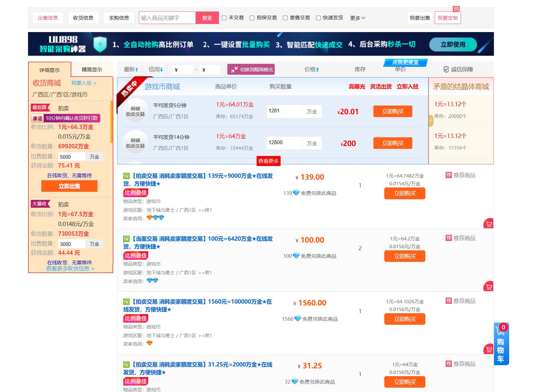549x392 pixels.
Task: Select the 详细显示 tab
Action: [50, 70]
